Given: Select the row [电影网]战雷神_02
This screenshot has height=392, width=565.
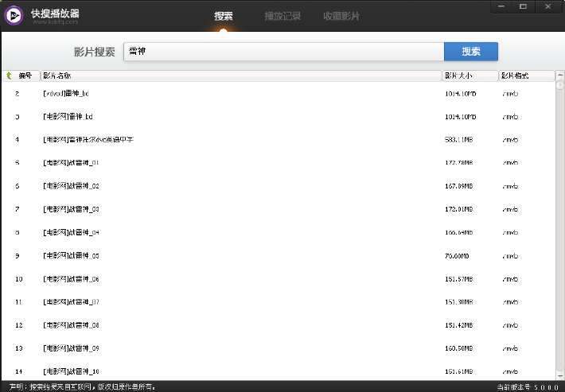Looking at the screenshot, I should pyautogui.click(x=279, y=186).
